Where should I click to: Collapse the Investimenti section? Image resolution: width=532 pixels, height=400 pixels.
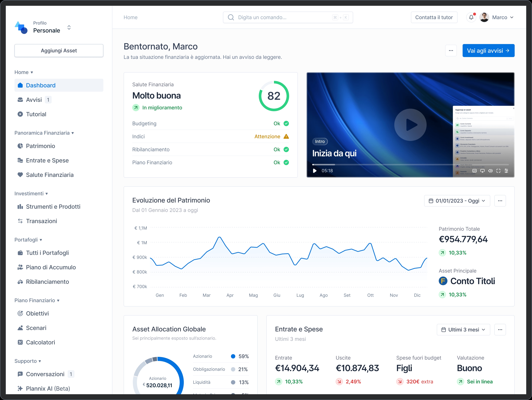tap(31, 194)
